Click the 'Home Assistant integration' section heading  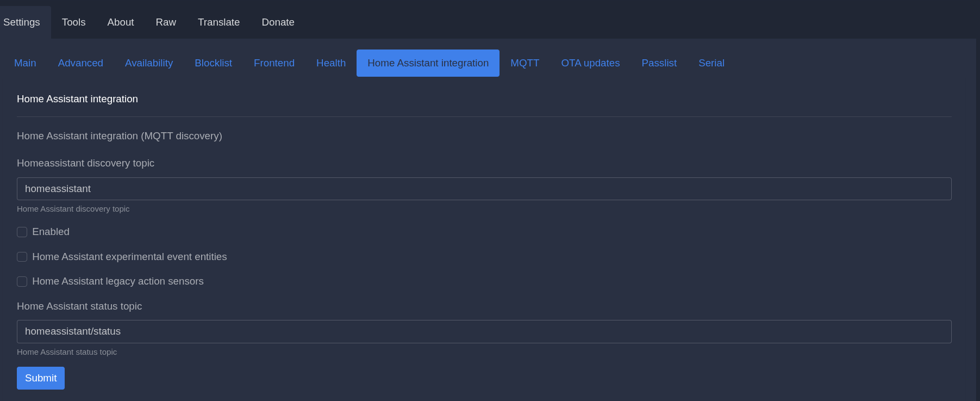tap(77, 99)
